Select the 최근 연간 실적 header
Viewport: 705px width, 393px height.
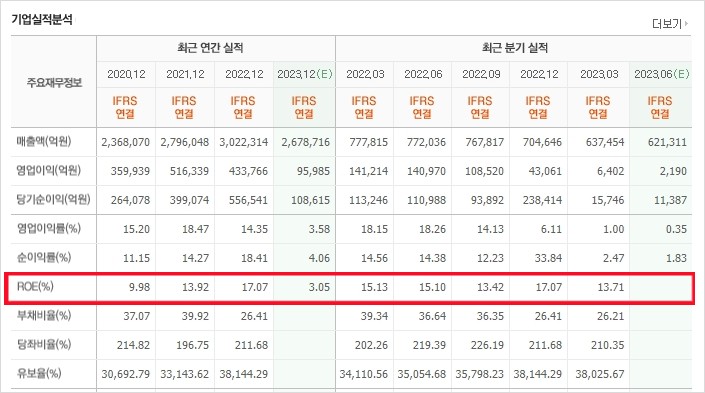210,48
